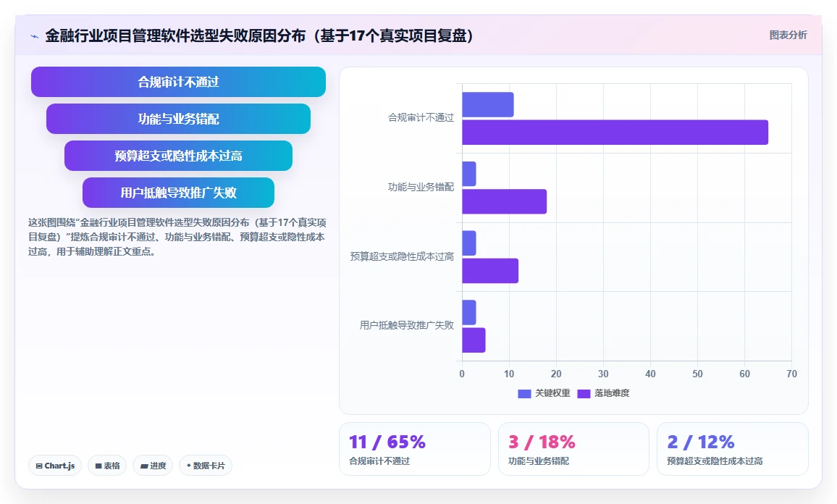Image resolution: width=837 pixels, height=504 pixels.
Task: Click y-axis label 预算超支或隐性成本过高
Action: tap(402, 257)
